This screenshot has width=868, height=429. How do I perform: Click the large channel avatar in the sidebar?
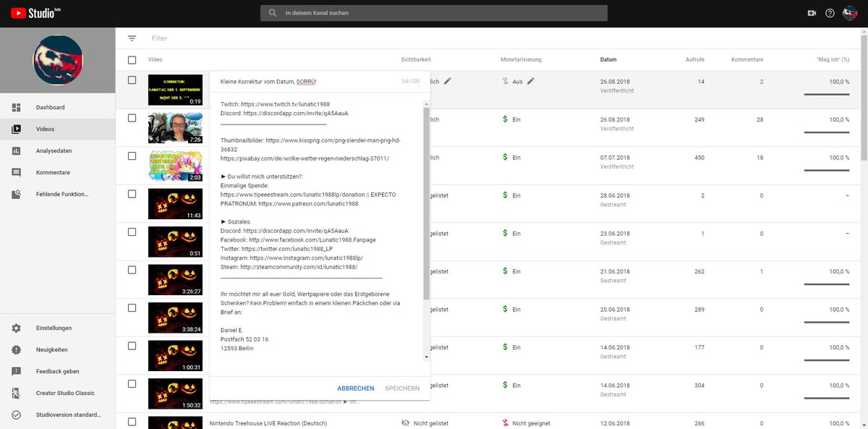(x=58, y=60)
